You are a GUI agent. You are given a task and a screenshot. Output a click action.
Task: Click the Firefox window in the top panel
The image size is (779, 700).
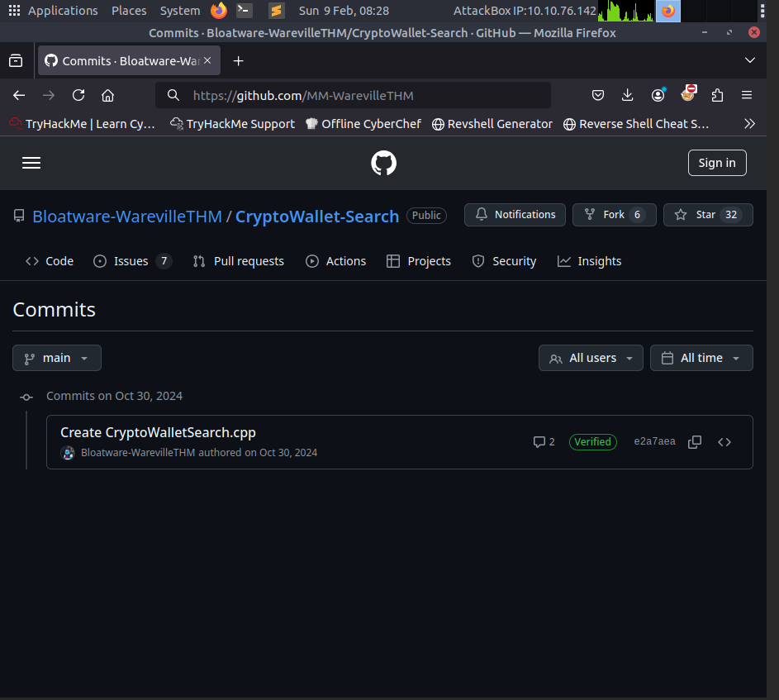pyautogui.click(x=668, y=11)
